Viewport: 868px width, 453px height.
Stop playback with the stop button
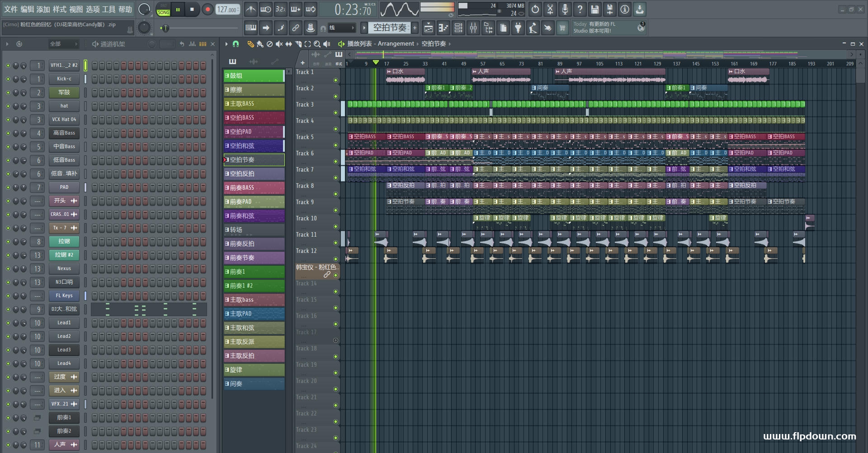click(192, 9)
